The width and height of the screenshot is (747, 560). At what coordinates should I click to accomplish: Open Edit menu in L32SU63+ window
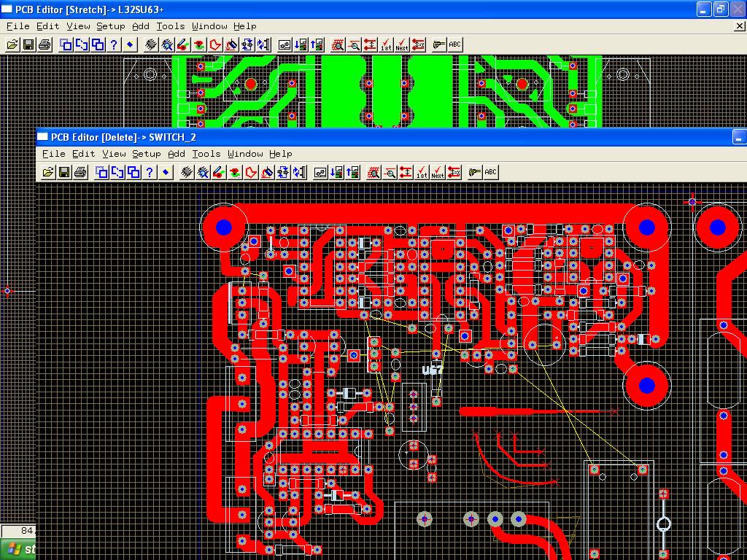[x=47, y=26]
